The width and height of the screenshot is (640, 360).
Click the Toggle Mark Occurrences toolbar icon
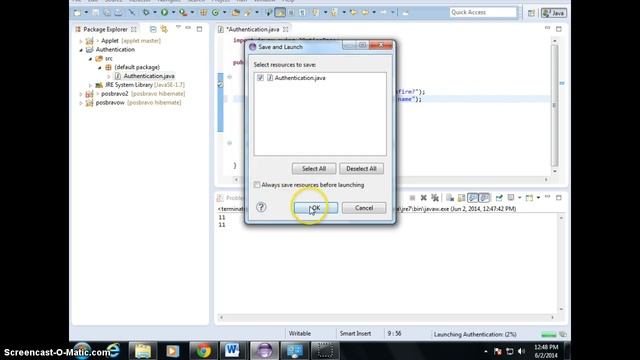point(280,13)
